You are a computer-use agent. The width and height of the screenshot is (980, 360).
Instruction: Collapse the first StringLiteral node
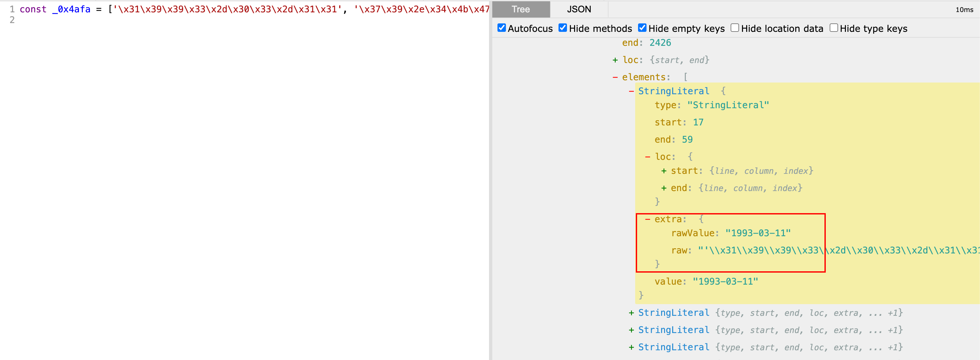[631, 91]
